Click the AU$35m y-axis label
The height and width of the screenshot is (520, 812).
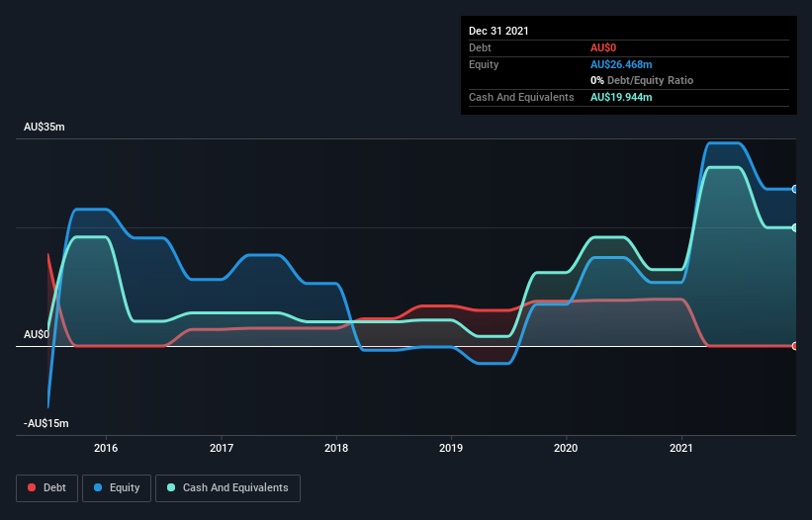coord(45,127)
